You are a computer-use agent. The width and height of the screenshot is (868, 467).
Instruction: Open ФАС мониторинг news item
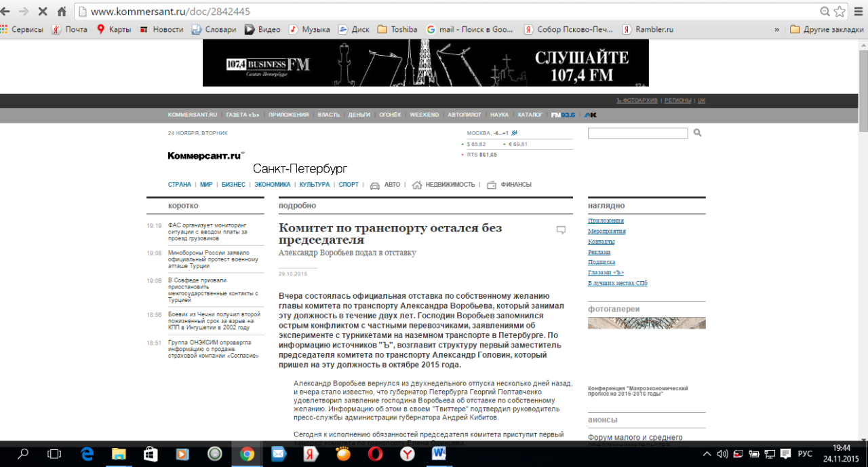point(208,231)
